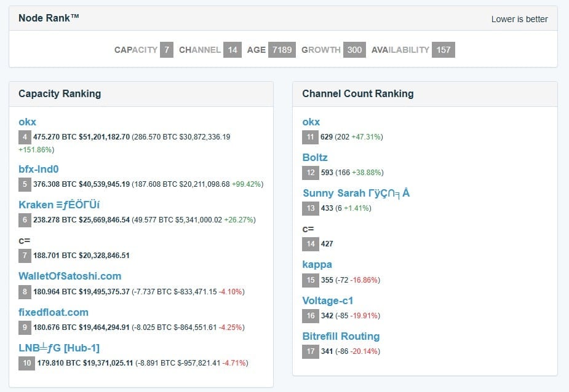Viewport: 569px width, 392px height.
Task: Open the LNB [Hub-1] node link
Action: click(x=59, y=348)
